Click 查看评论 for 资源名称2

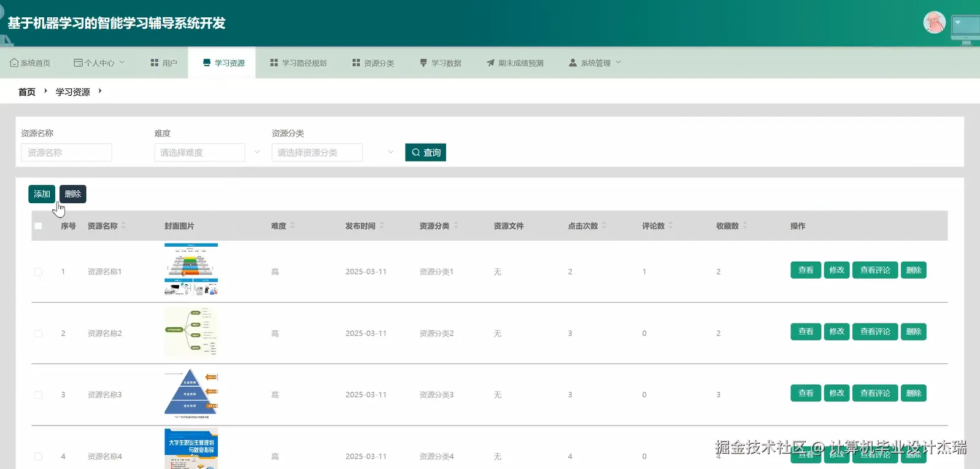875,331
